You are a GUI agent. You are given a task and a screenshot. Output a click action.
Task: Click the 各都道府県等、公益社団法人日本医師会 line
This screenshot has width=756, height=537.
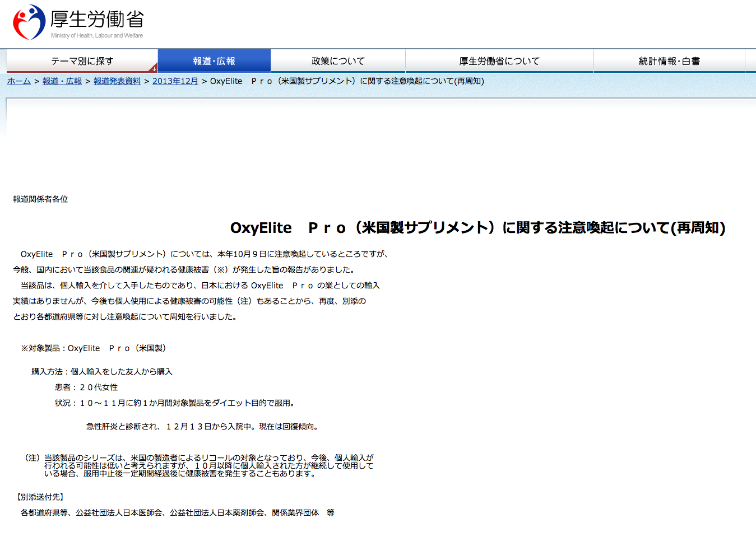point(178,513)
